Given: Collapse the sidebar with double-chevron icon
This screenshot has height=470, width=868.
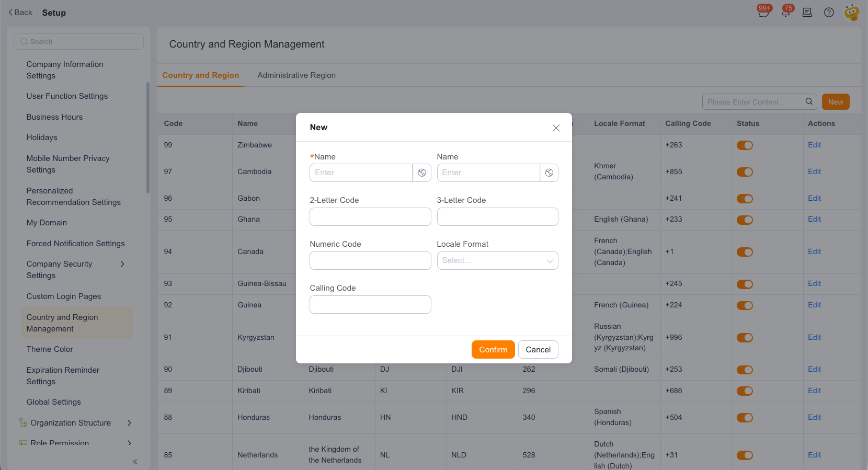Looking at the screenshot, I should pos(135,462).
